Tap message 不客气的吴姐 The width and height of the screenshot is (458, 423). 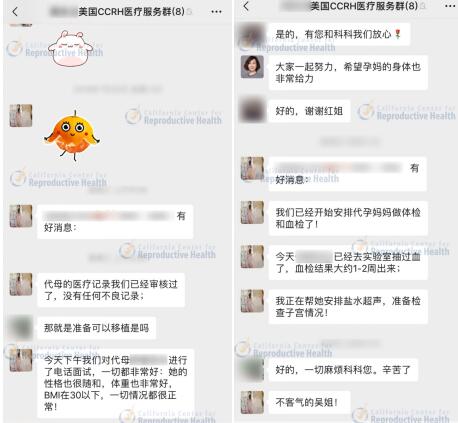point(309,403)
